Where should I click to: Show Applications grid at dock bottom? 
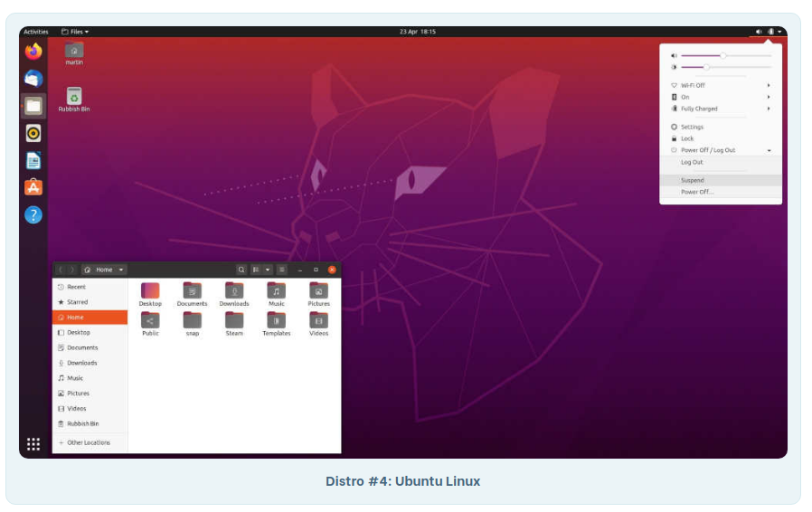[33, 444]
